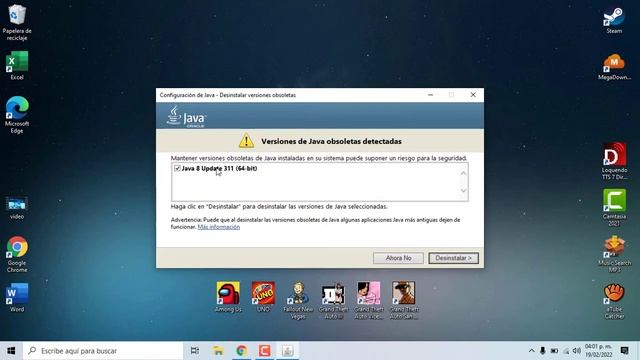Select the Grand Theft Auto San Andreas shortcut
The width and height of the screenshot is (640, 360).
[x=404, y=300]
